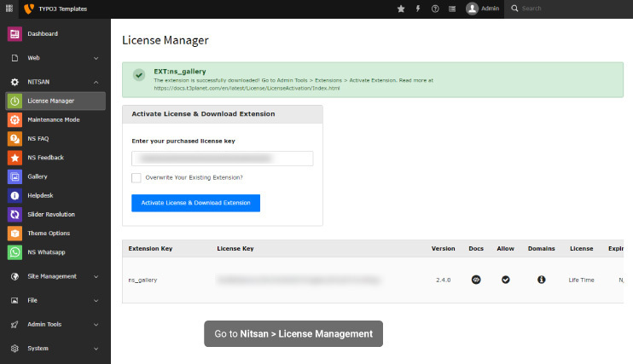
Task: Click the Version column header
Action: coord(444,249)
